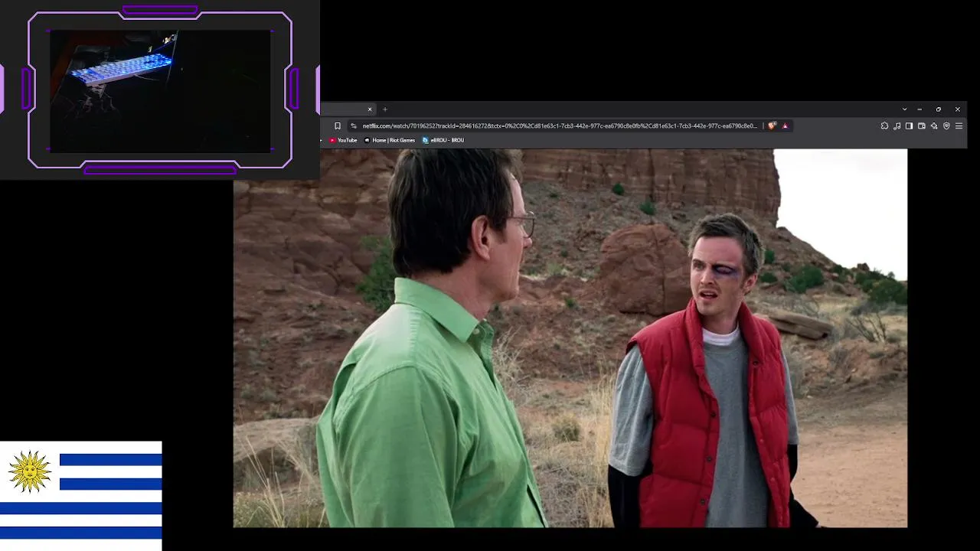
Task: Open the Brave Shields lion icon
Action: pos(772,126)
